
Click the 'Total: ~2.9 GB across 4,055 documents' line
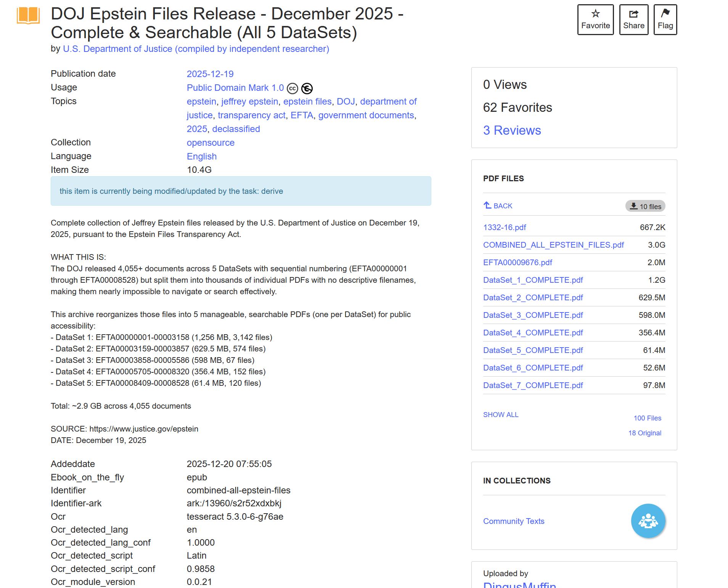[121, 406]
